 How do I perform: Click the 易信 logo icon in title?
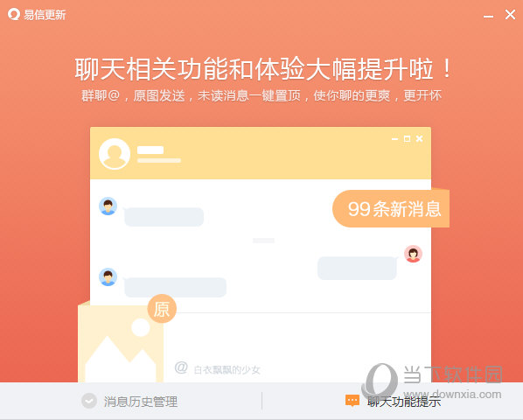tap(14, 14)
